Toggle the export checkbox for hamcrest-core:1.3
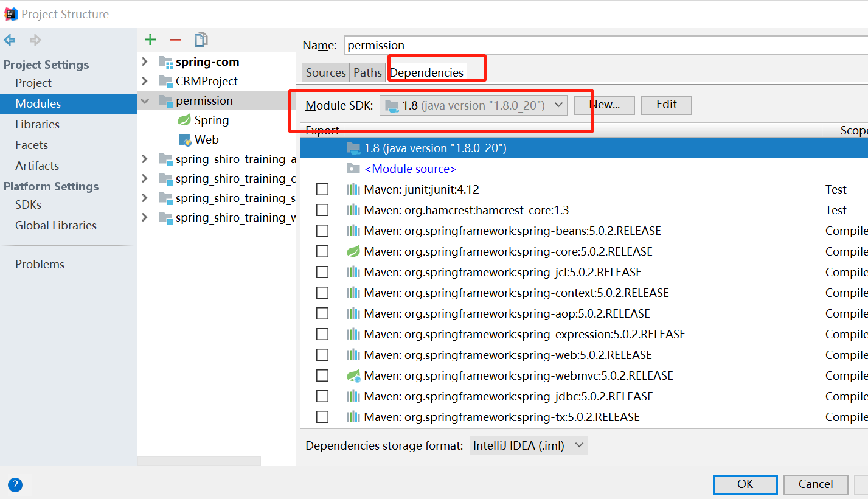 tap(322, 210)
